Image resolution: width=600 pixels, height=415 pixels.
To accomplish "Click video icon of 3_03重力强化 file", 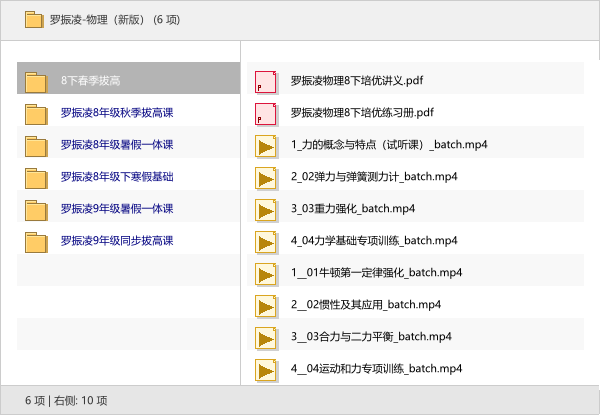I will pos(266,209).
